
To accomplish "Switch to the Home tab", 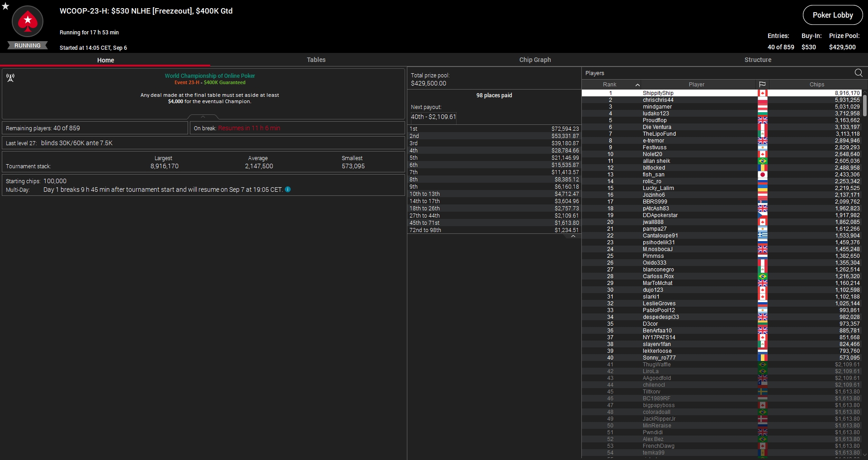I will 105,60.
